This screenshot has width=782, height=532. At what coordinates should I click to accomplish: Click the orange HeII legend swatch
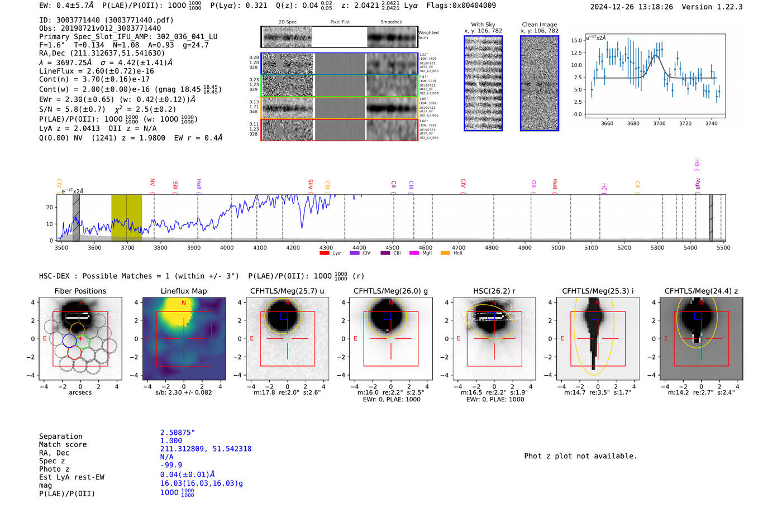click(445, 253)
